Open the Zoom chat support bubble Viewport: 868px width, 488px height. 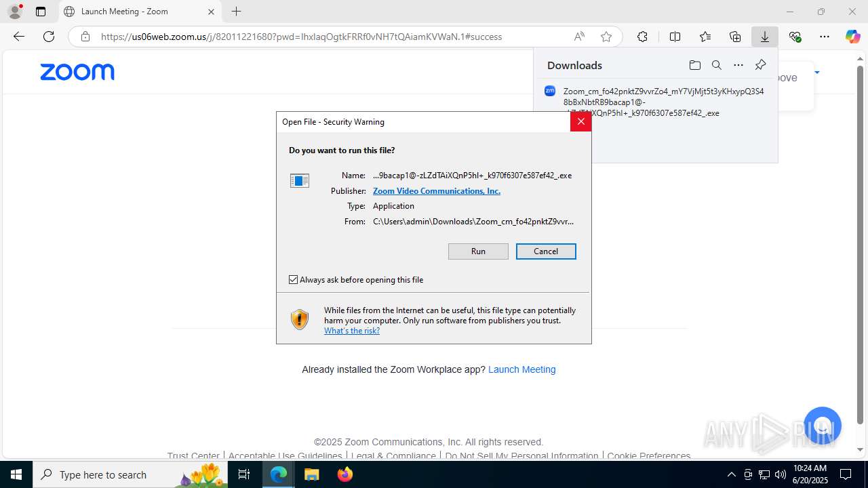[x=822, y=426]
